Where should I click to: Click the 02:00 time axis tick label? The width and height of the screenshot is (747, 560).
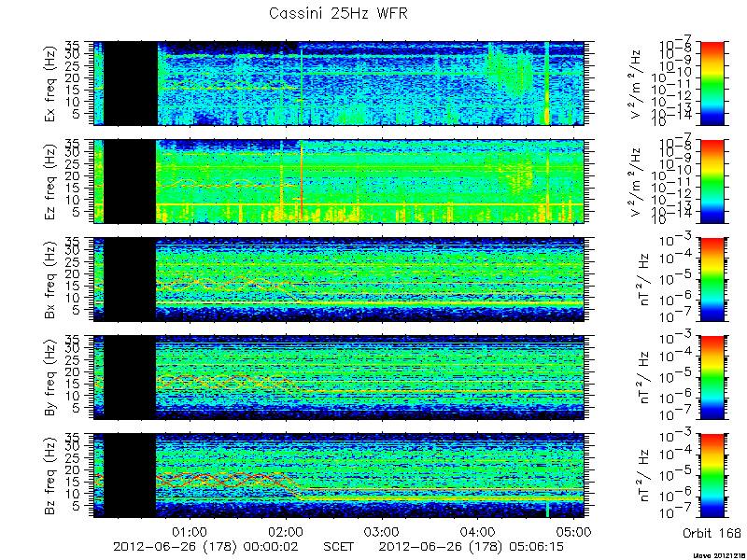point(286,532)
